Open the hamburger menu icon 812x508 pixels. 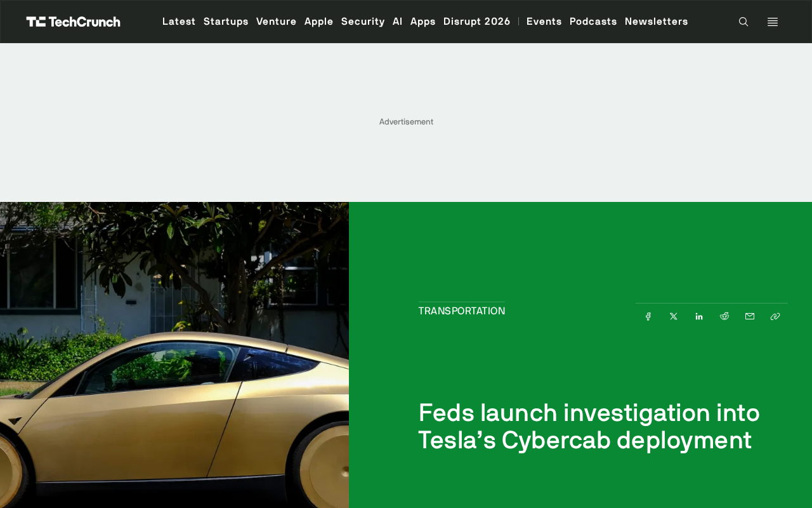(x=773, y=22)
